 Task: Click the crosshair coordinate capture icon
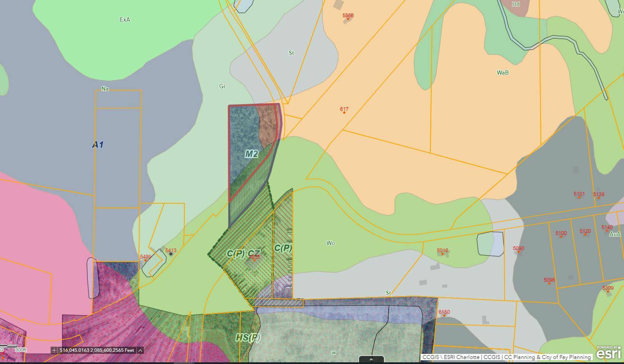[x=54, y=350]
